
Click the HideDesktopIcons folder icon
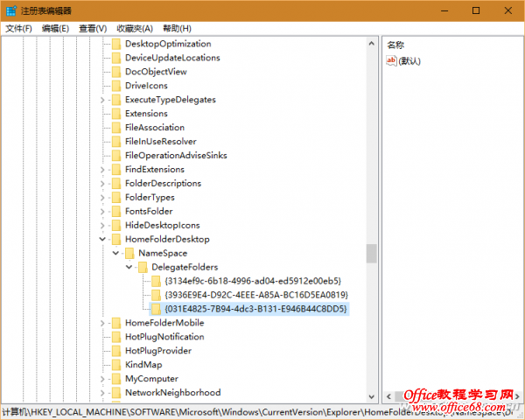click(116, 226)
